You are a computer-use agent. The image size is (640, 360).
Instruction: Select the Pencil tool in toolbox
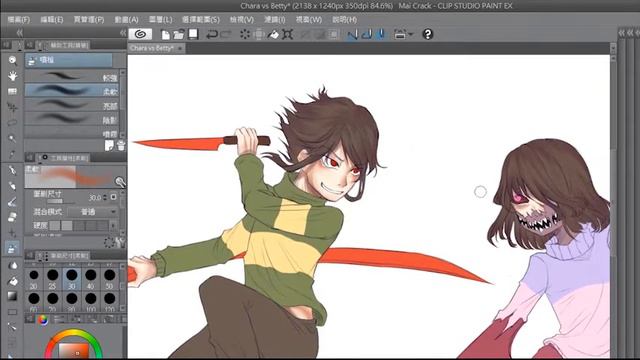[12, 186]
